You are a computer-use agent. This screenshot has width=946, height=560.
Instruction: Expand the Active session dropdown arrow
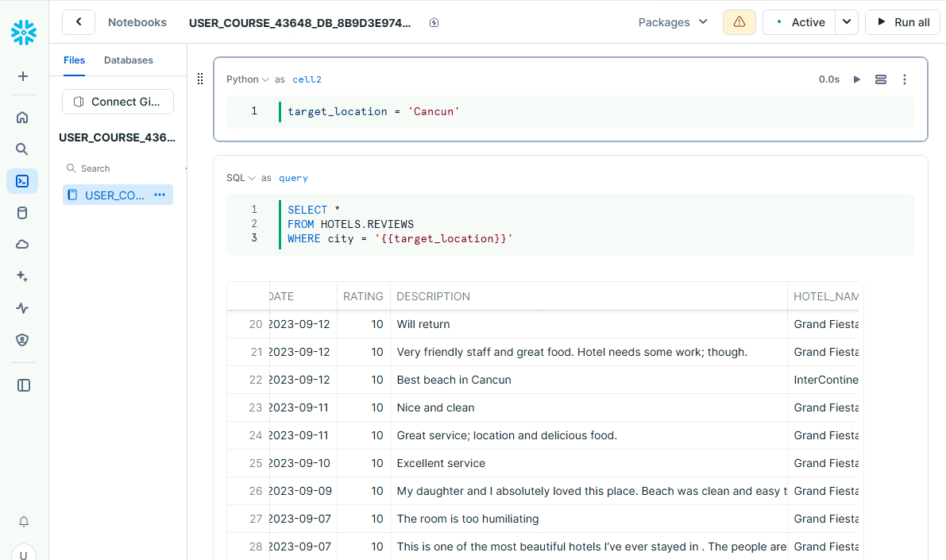tap(847, 22)
